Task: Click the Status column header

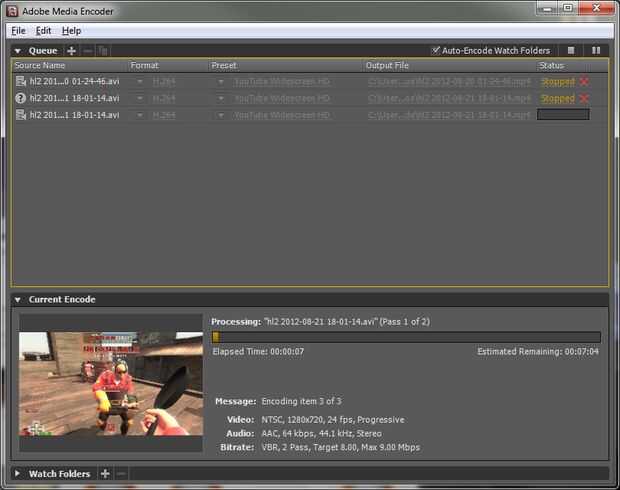Action: [x=552, y=65]
